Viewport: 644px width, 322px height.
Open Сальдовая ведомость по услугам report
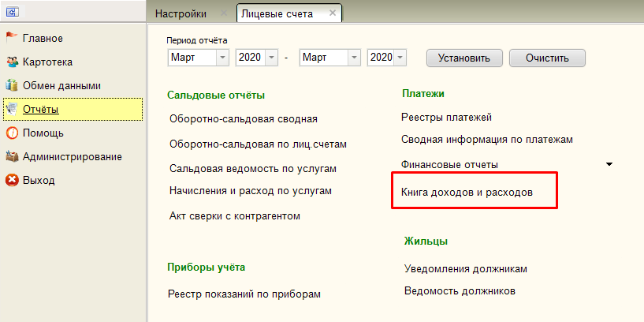tap(253, 169)
